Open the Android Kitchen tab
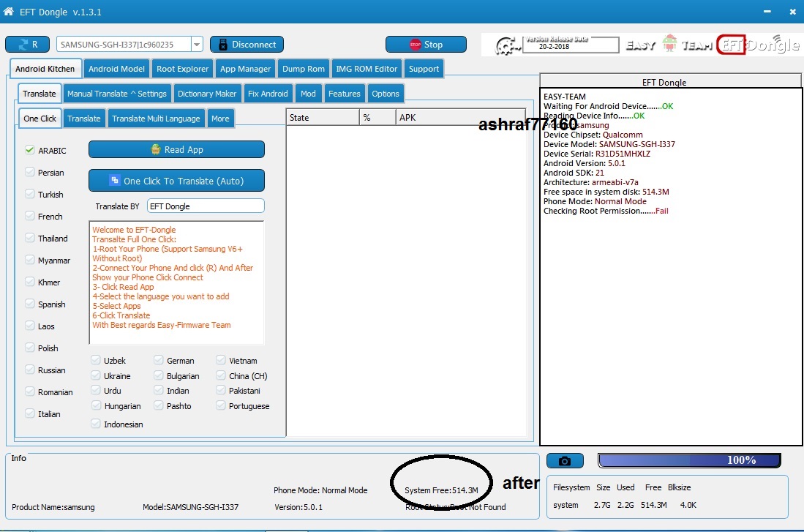This screenshot has height=532, width=804. [x=45, y=69]
